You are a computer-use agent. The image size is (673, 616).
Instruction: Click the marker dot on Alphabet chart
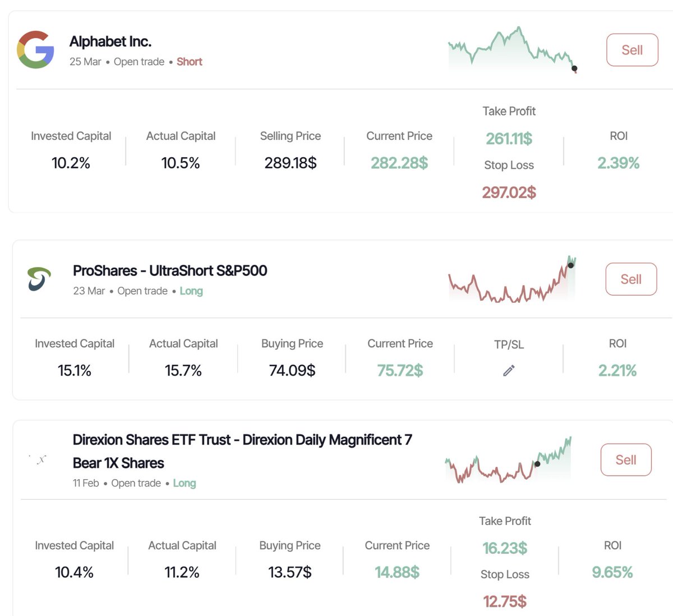574,68
